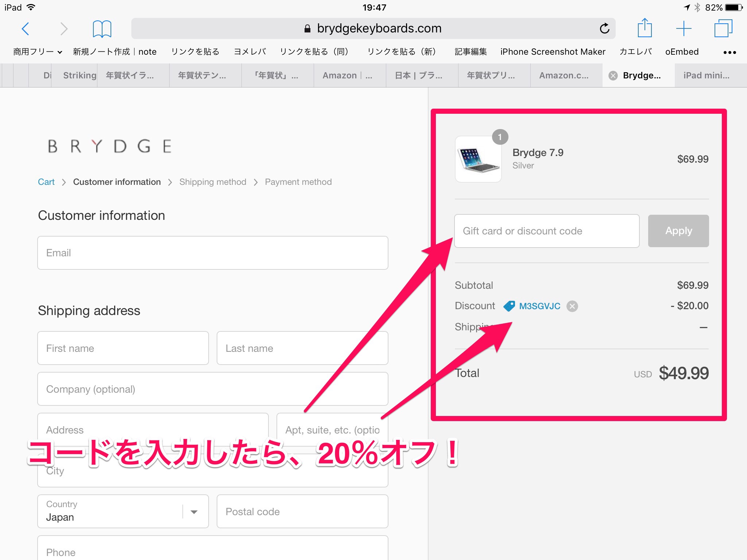Open the iPhone Screenshot Maker bookmark

tap(553, 52)
